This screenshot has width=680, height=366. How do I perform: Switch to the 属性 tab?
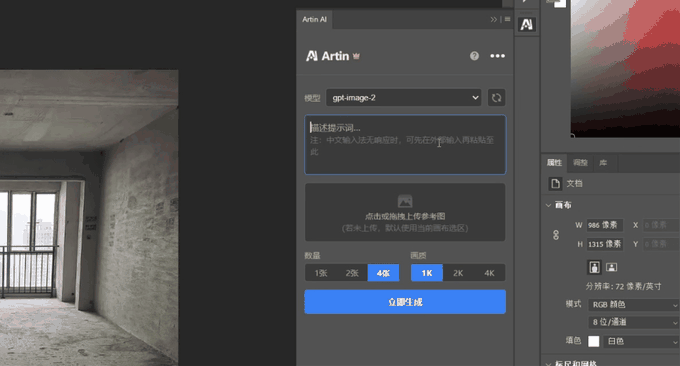(554, 163)
